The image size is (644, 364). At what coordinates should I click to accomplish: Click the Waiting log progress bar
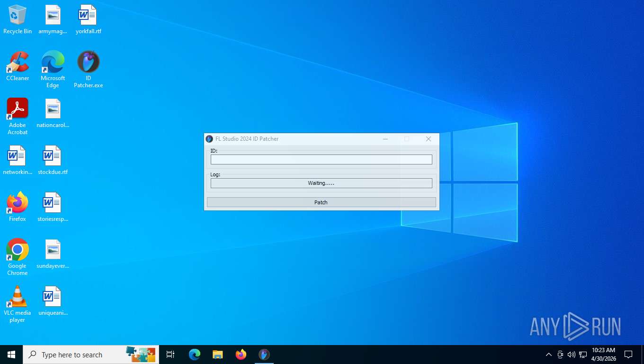coord(321,183)
